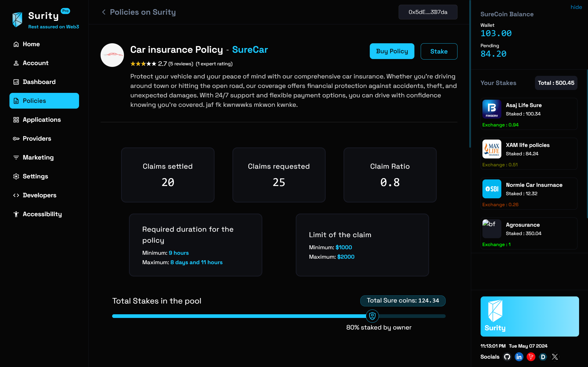Hide the SureCoin balance panel
Screen dimensions: 588x367
[576, 7]
